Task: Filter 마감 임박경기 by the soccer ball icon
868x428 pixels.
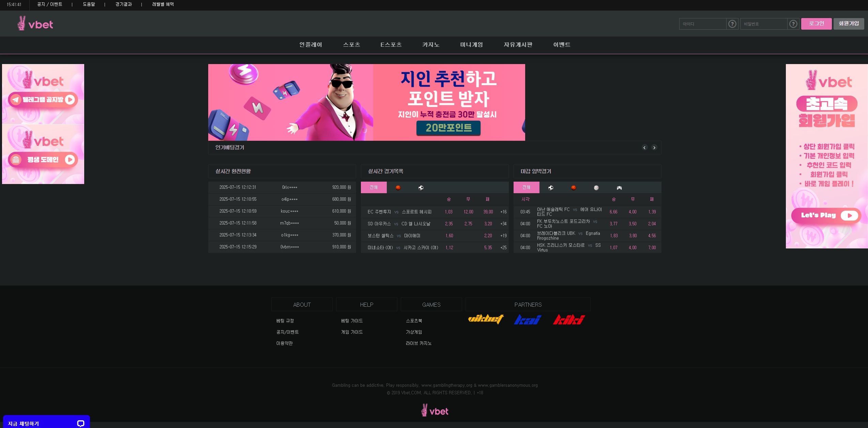Action: 551,188
